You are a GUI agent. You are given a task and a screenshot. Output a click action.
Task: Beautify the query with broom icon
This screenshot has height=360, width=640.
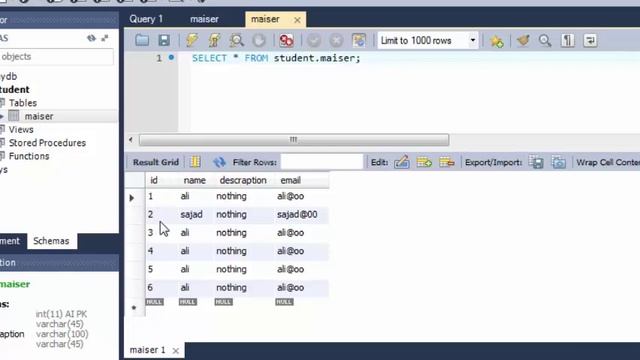point(523,40)
